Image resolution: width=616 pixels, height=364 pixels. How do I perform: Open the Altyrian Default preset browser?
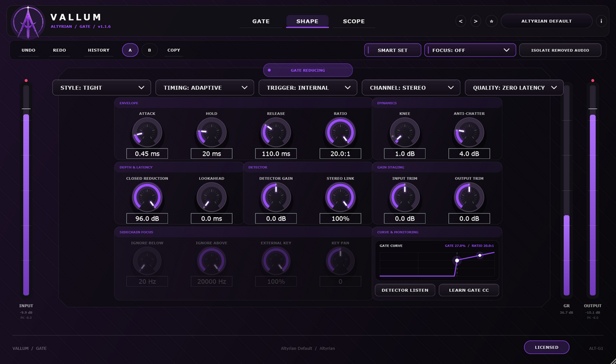click(546, 21)
